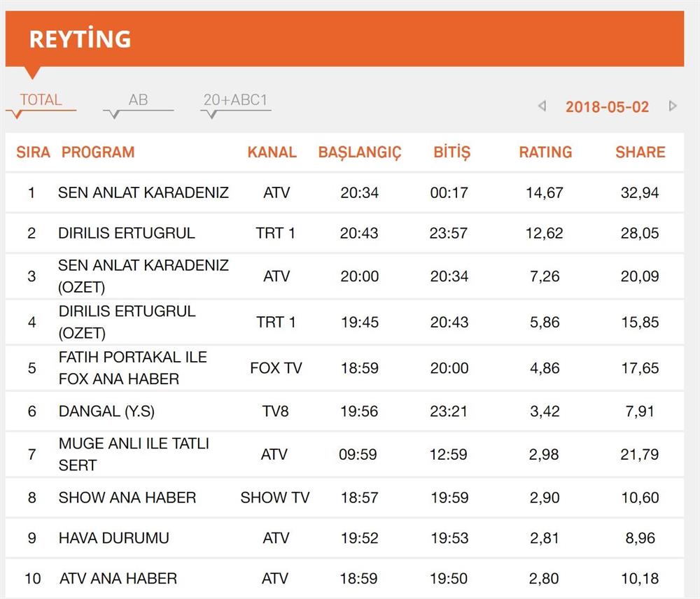Sort by the RATING column header

click(545, 152)
